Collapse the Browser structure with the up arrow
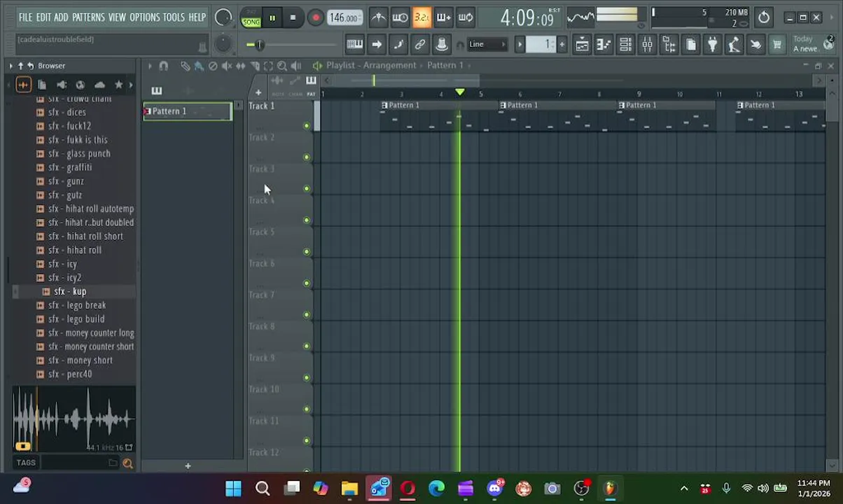Screen dimensions: 843x504 click(20, 66)
